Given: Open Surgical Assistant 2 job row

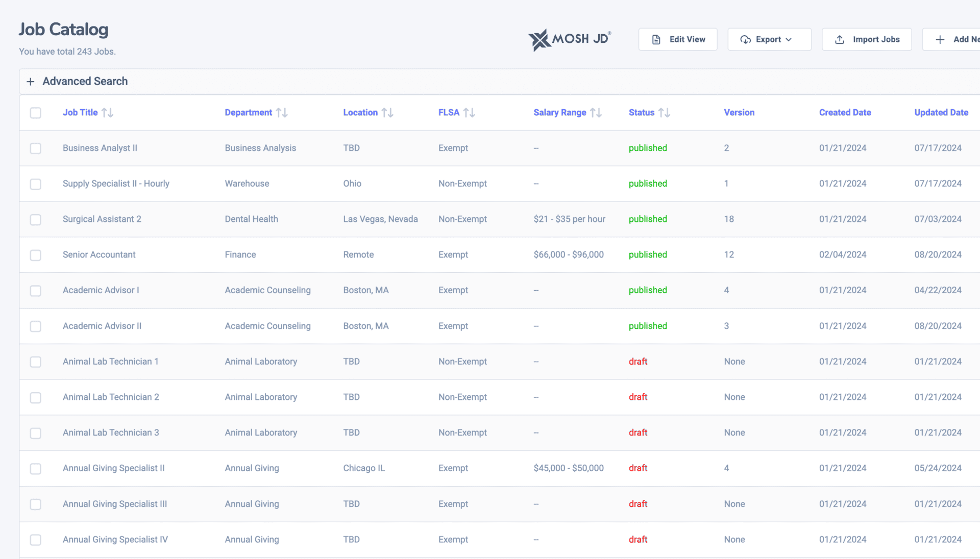Looking at the screenshot, I should [x=102, y=219].
